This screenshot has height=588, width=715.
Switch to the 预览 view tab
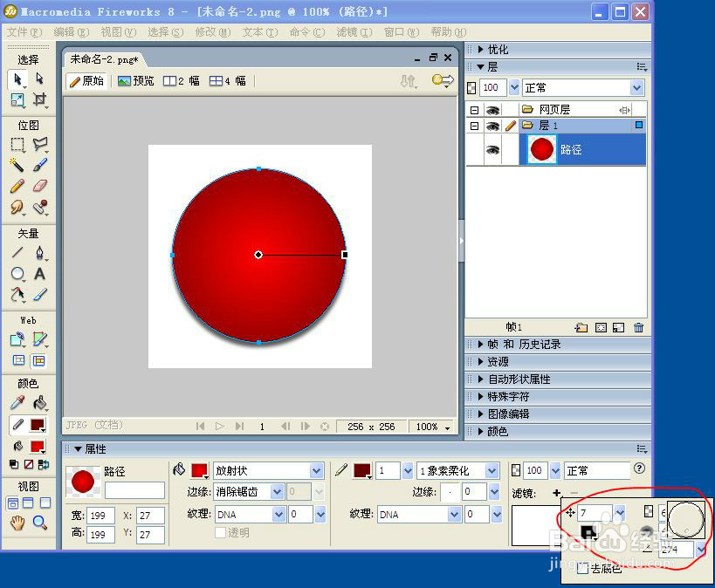point(136,81)
